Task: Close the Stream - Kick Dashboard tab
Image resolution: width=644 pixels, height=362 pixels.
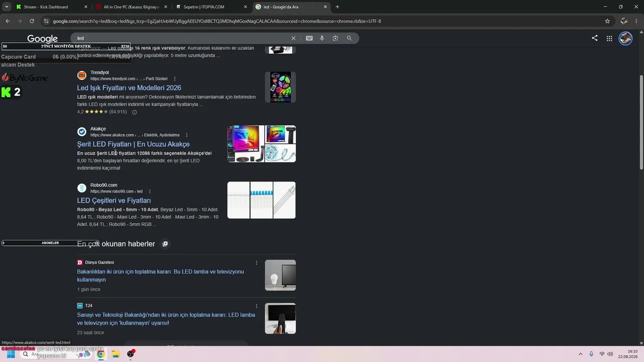Action: click(86, 7)
